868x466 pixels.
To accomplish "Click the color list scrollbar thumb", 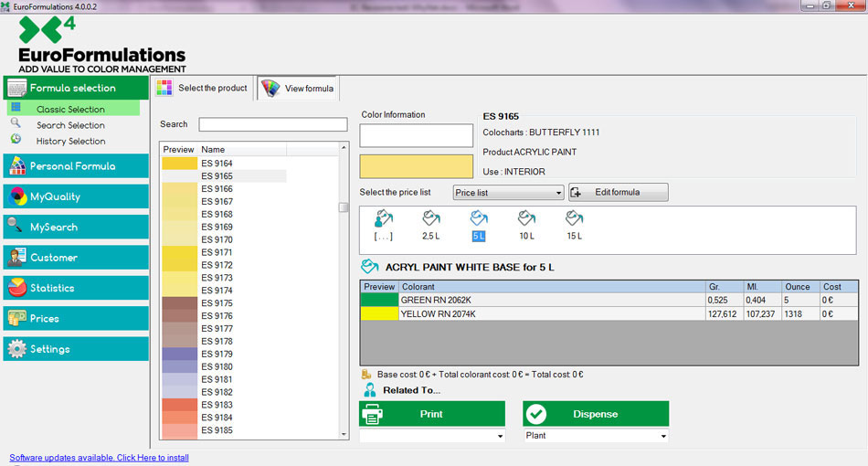I will pyautogui.click(x=344, y=207).
